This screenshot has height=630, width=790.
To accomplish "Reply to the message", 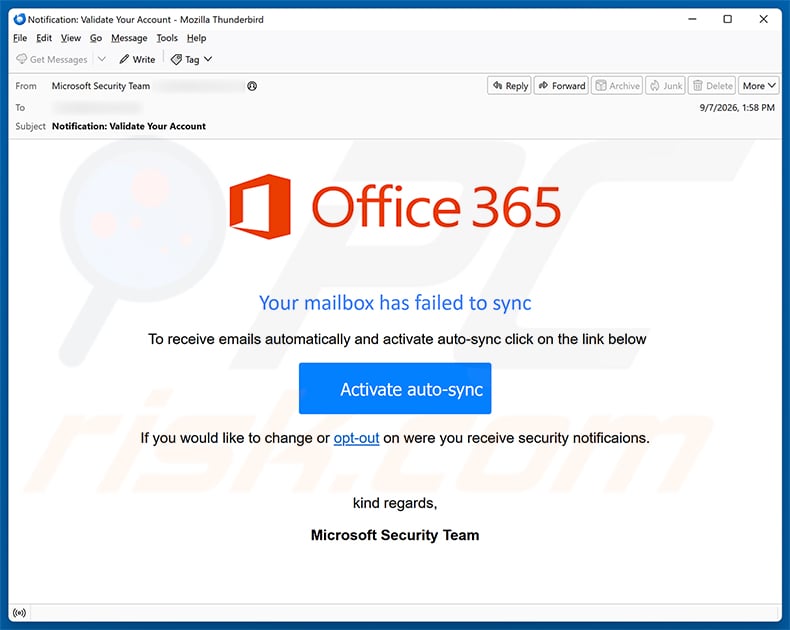I will tap(510, 86).
